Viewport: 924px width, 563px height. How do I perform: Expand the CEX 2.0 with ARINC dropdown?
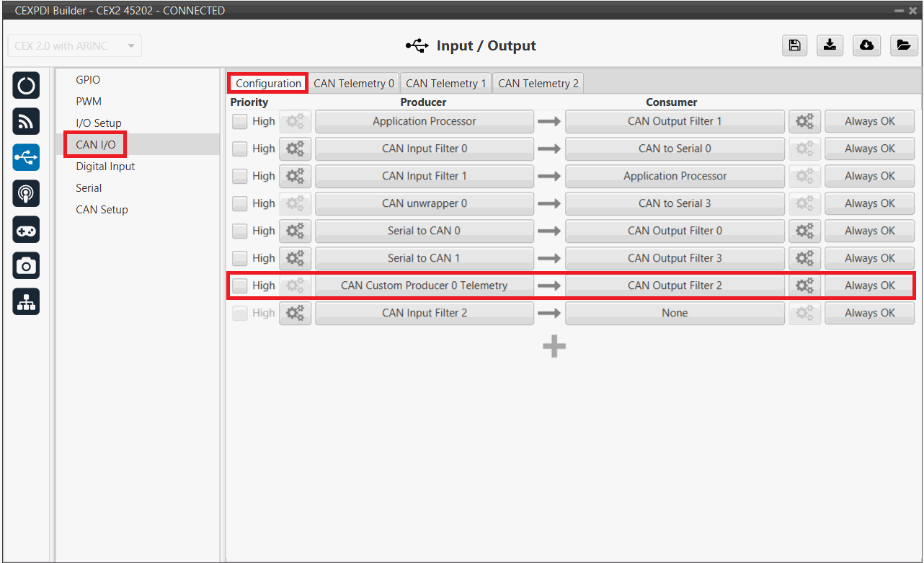point(74,45)
